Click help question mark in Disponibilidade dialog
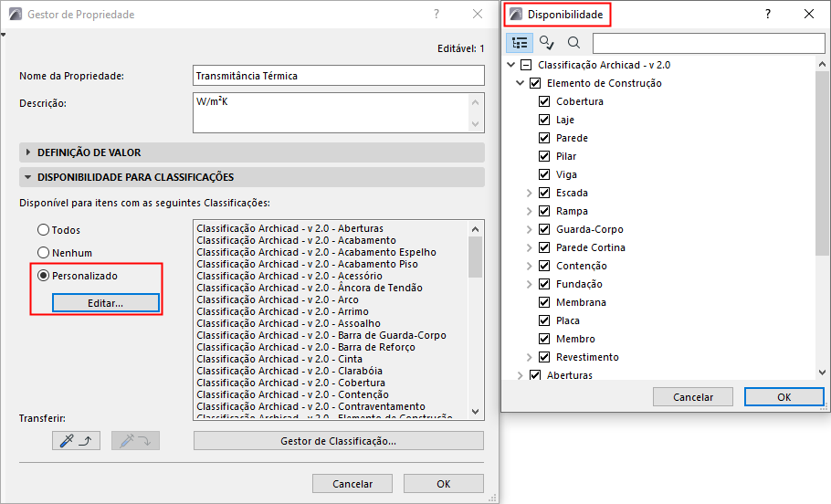Screen dimensions: 831x504 [768, 15]
